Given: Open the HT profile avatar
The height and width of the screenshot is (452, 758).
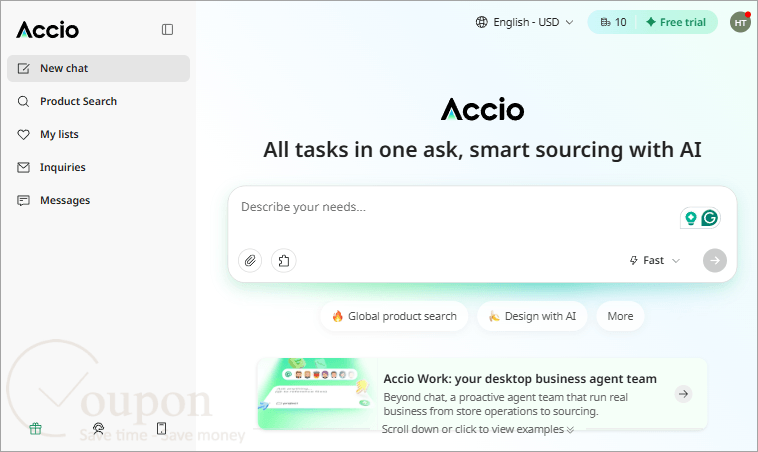Looking at the screenshot, I should 740,23.
